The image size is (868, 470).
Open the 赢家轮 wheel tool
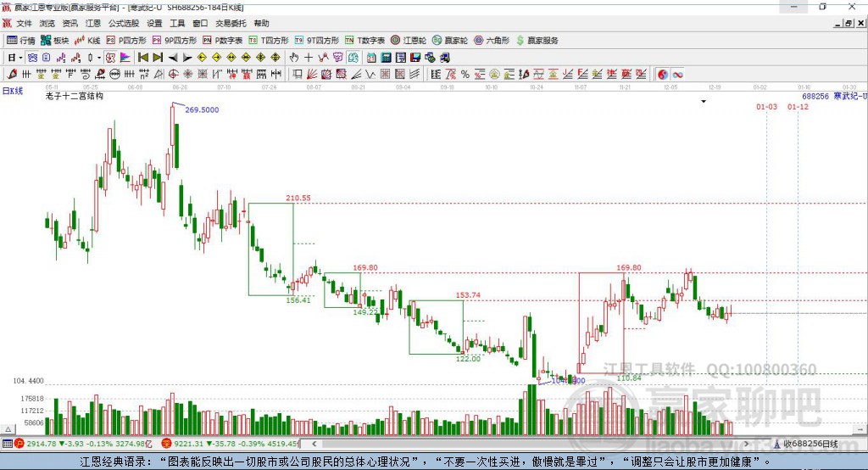pyautogui.click(x=449, y=41)
